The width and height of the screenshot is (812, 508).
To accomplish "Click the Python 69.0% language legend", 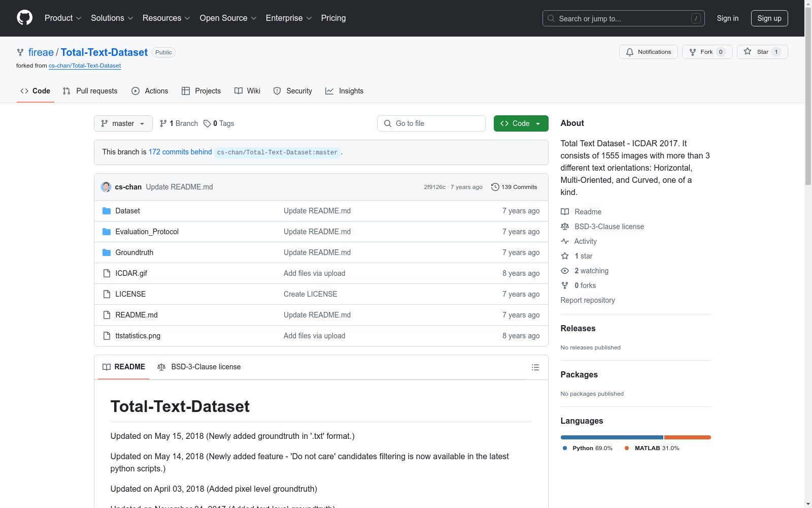I will tap(587, 448).
